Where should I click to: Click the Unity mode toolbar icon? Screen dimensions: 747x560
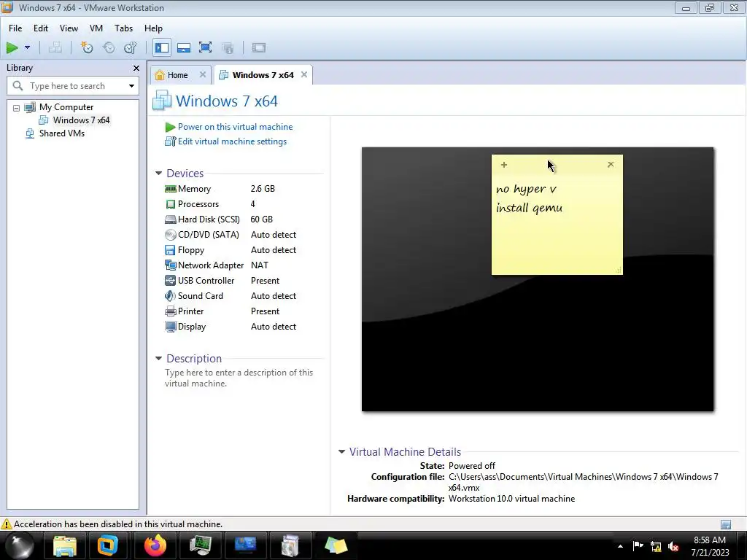(x=228, y=47)
